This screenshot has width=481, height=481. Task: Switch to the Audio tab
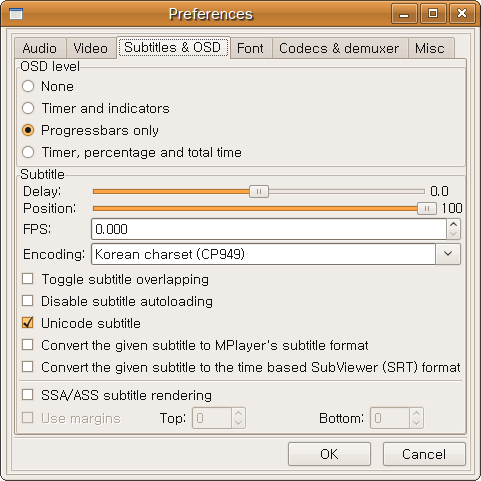[x=40, y=48]
